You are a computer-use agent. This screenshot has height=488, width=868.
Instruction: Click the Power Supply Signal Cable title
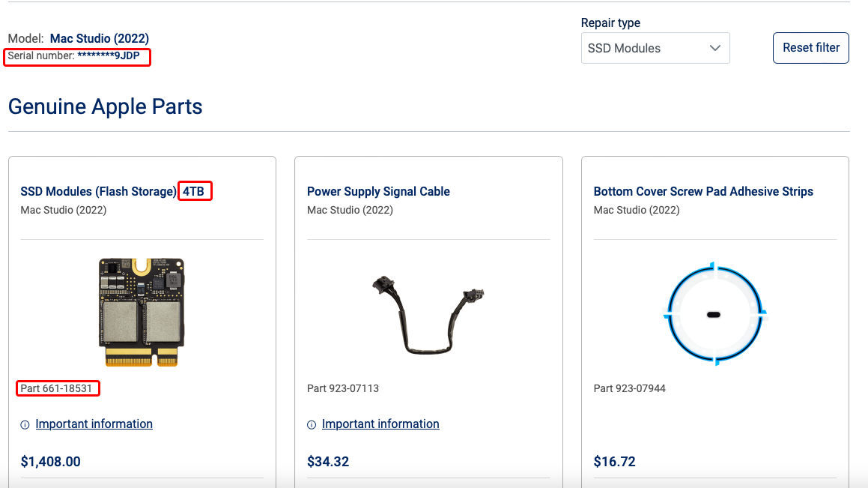click(378, 191)
